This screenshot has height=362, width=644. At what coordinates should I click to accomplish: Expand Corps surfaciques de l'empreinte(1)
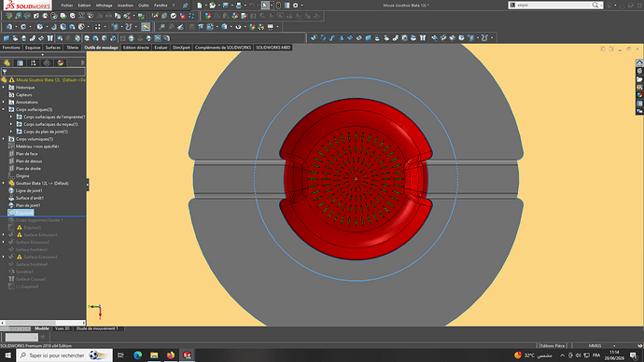coord(11,117)
